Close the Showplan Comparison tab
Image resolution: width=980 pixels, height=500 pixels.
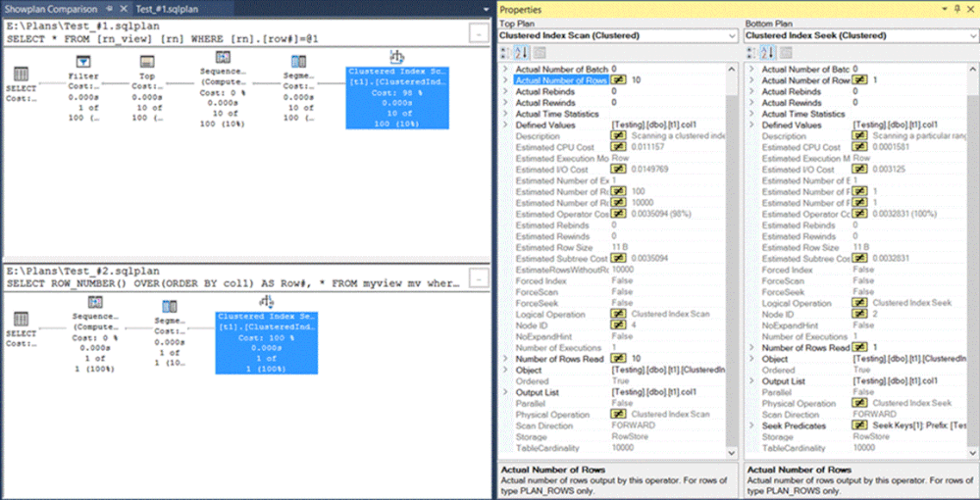(123, 9)
